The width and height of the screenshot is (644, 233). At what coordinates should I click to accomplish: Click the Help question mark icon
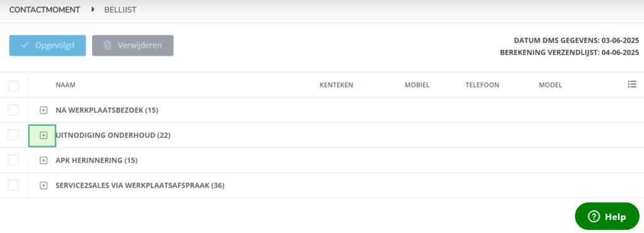click(594, 217)
